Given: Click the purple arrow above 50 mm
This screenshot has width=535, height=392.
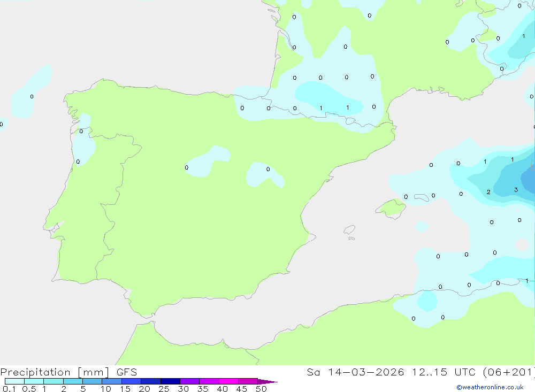Looking at the screenshot, I should [x=267, y=382].
